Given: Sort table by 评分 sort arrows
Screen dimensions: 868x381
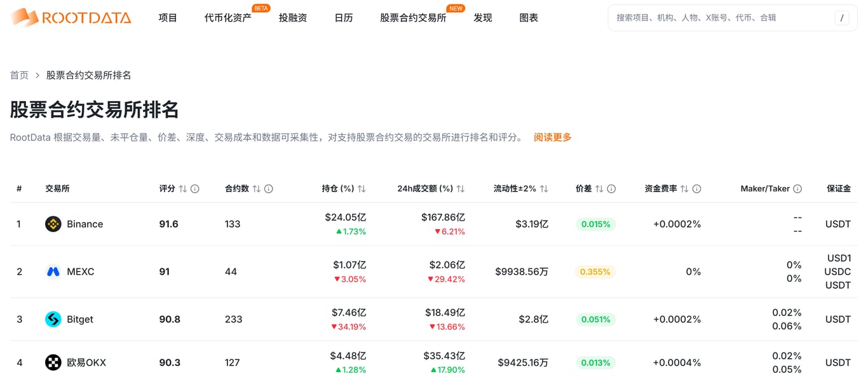Looking at the screenshot, I should [x=183, y=189].
